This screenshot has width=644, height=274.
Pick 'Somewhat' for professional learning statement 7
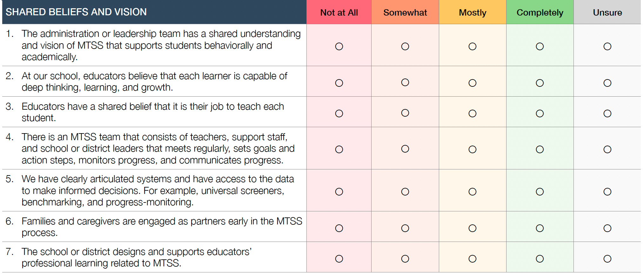pos(405,259)
